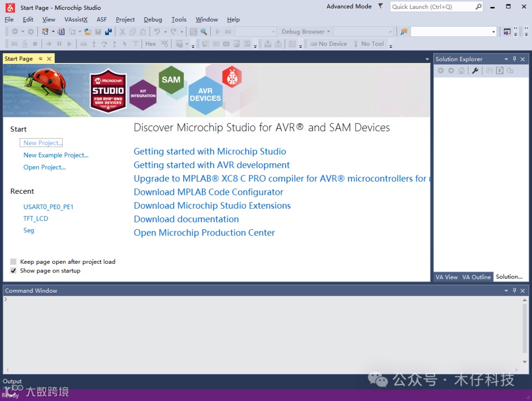The image size is (532, 401).
Task: Click the Quick Launch magnifier icon
Action: click(478, 6)
